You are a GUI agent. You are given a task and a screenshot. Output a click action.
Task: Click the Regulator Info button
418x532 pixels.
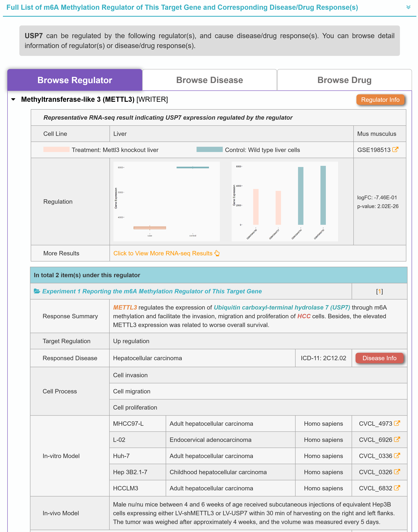[380, 100]
